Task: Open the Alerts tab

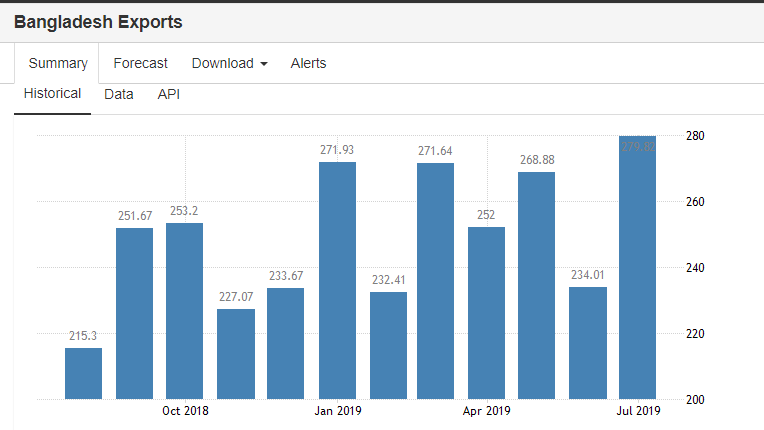Action: click(308, 63)
